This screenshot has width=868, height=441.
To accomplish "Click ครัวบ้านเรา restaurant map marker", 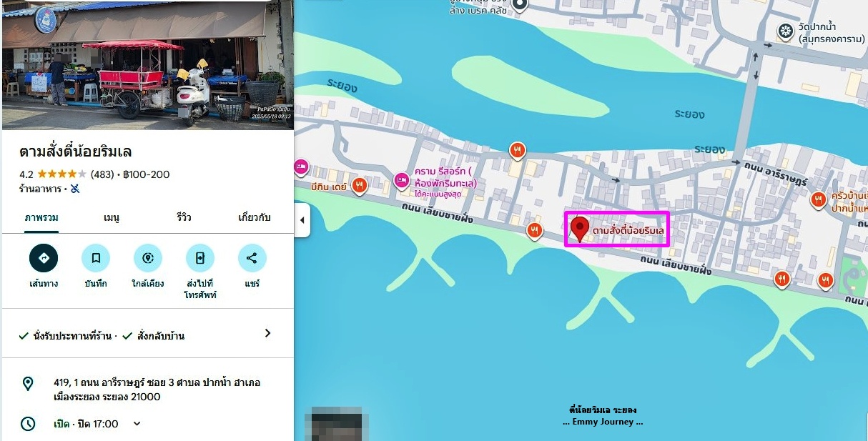I will 819,201.
